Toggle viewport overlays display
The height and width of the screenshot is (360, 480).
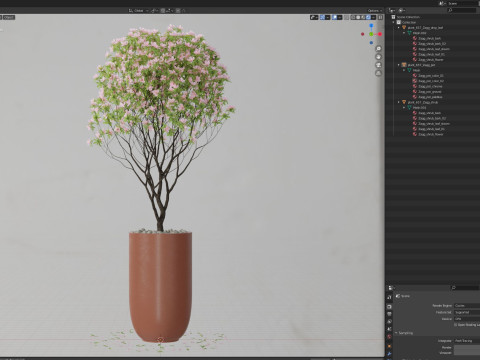tap(334, 17)
